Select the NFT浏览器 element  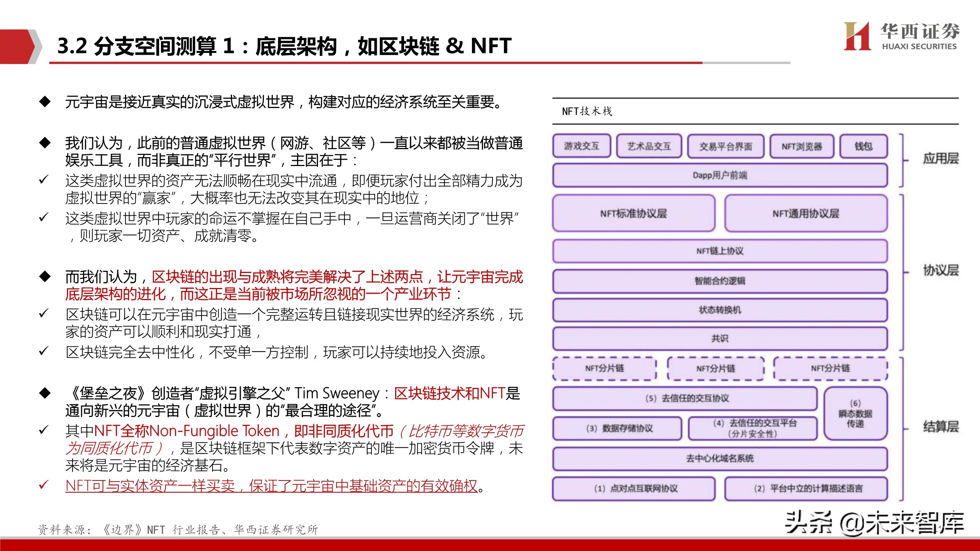804,147
